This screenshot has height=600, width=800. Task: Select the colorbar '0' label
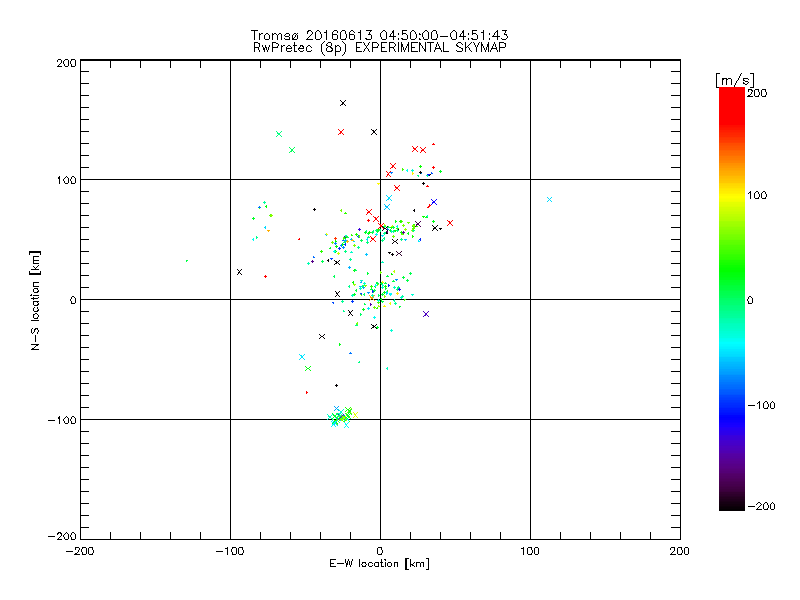point(750,300)
